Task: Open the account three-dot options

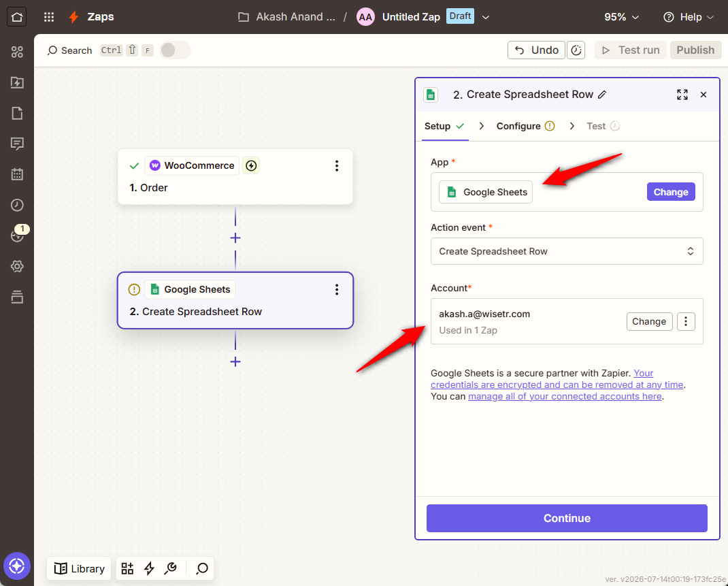Action: [x=686, y=321]
